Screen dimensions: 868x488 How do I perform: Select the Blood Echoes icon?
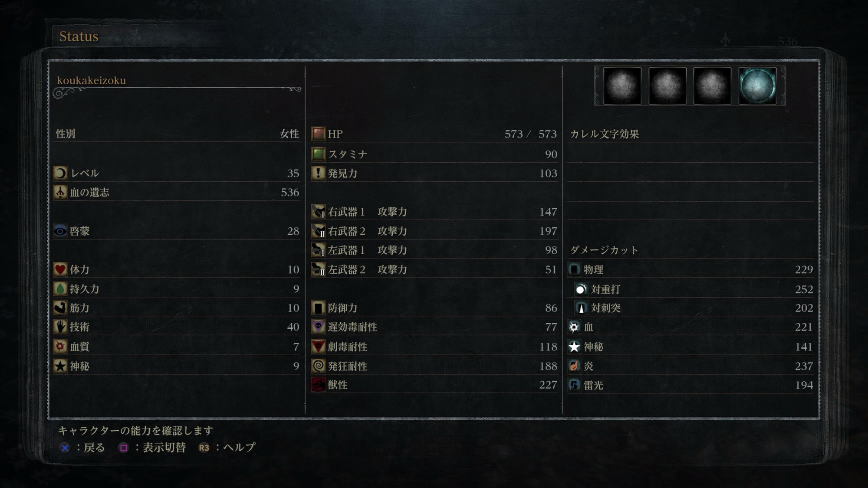point(60,192)
